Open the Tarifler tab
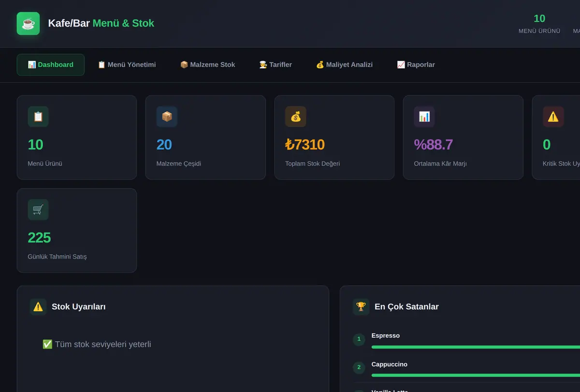 click(x=275, y=65)
